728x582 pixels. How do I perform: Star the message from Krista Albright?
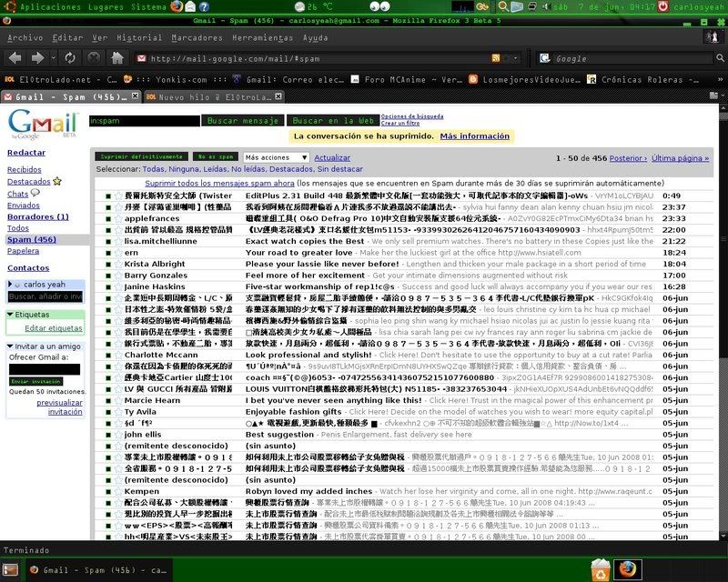point(118,264)
